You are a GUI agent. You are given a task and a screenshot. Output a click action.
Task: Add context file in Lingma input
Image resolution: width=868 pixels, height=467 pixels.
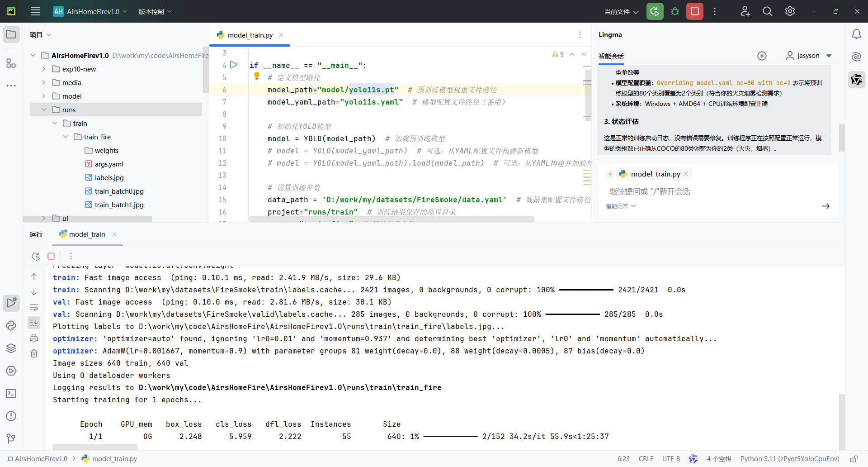(x=610, y=174)
